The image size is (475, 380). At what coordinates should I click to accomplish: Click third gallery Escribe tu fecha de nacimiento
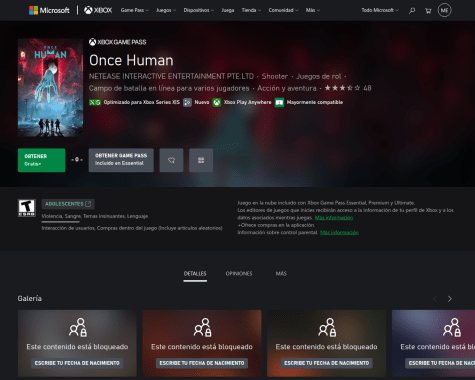(327, 363)
